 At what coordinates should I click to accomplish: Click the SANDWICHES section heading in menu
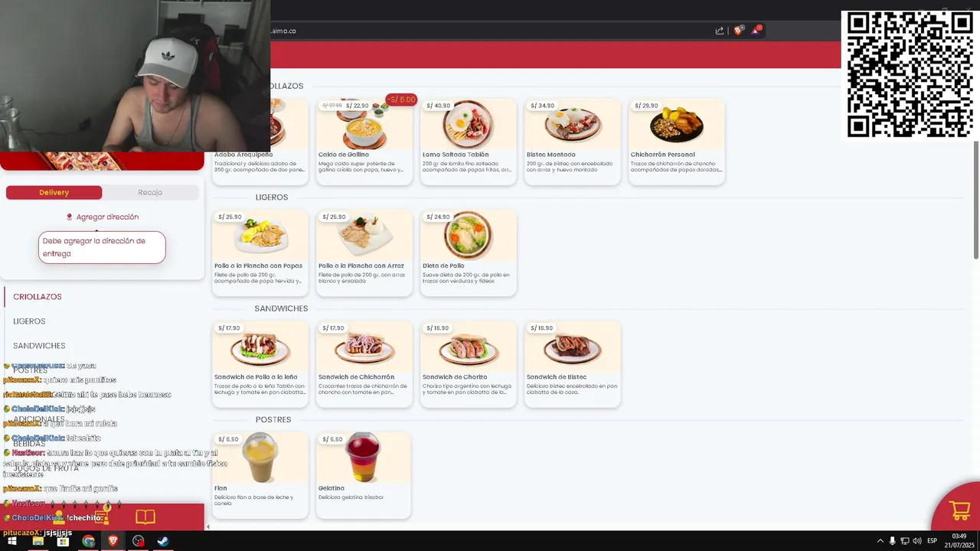click(x=281, y=308)
